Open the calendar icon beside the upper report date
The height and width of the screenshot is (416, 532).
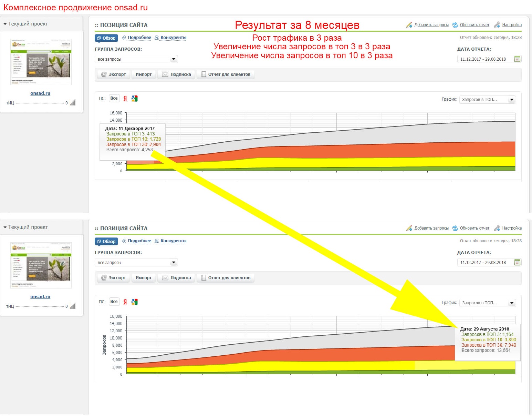pyautogui.click(x=517, y=59)
